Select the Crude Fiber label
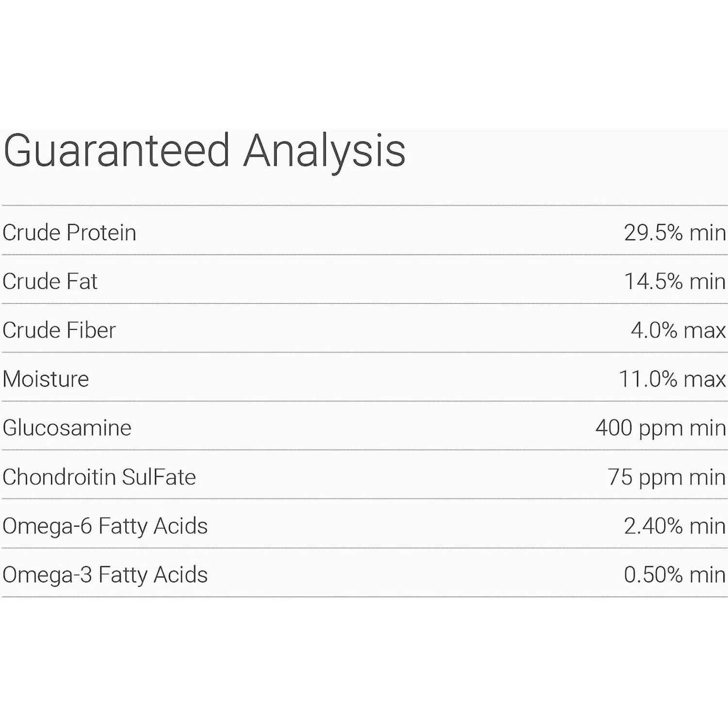728x728 pixels. click(x=59, y=331)
